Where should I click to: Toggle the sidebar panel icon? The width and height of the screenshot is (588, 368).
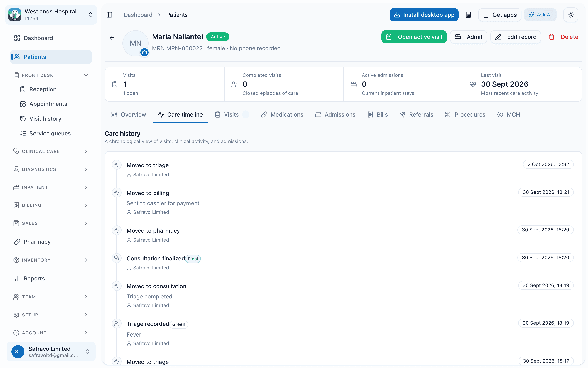[109, 15]
